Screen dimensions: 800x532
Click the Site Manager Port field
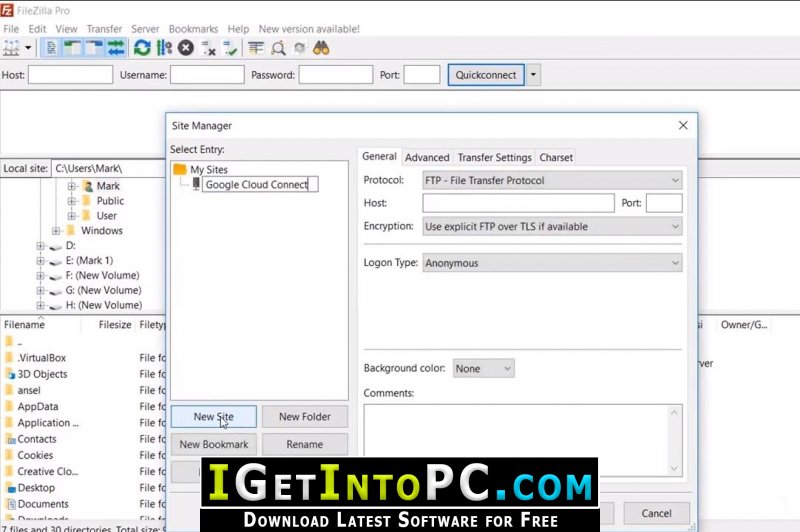point(664,203)
